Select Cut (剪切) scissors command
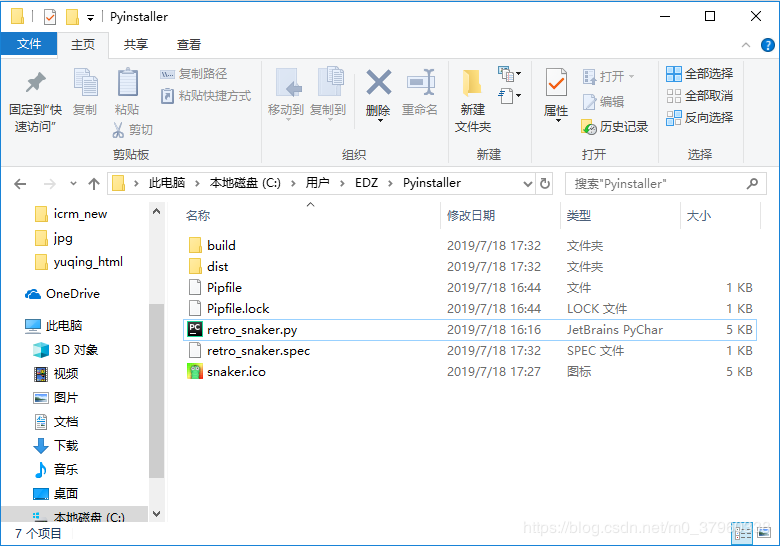The width and height of the screenshot is (780, 546). 132,130
